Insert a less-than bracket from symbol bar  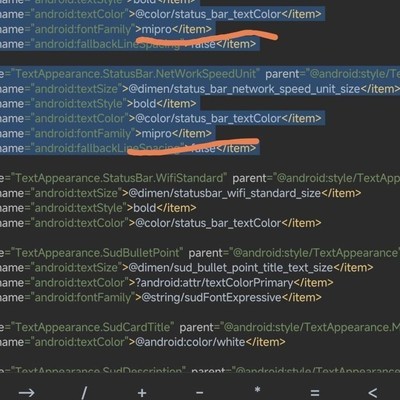(x=373, y=393)
